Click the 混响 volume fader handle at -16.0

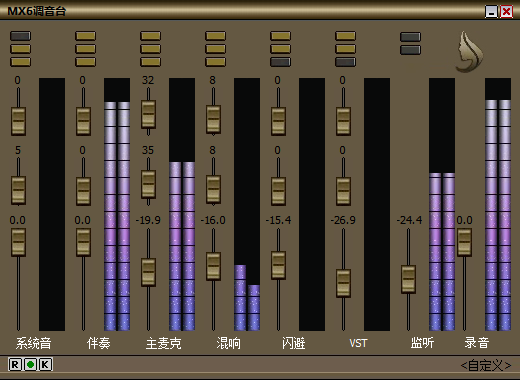(x=213, y=266)
